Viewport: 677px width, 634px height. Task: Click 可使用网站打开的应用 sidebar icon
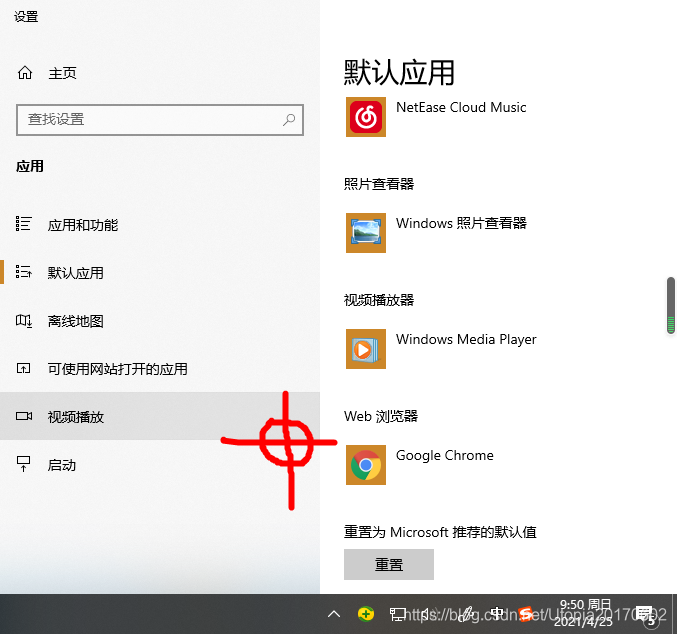pos(23,368)
